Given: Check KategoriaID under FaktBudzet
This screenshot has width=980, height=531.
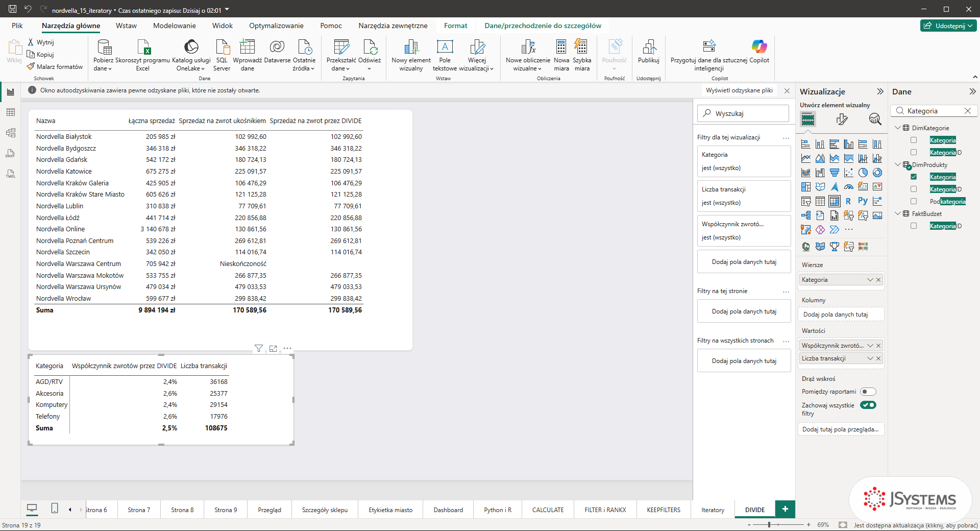Looking at the screenshot, I should [x=914, y=226].
